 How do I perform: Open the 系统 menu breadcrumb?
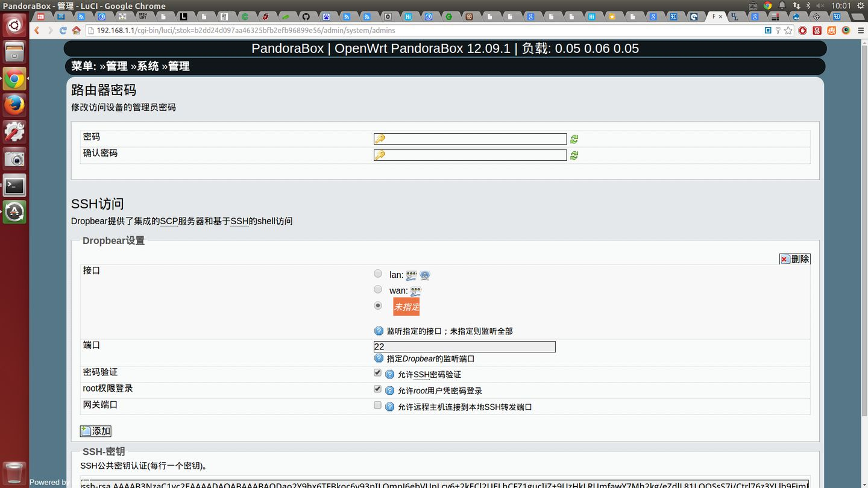[148, 66]
